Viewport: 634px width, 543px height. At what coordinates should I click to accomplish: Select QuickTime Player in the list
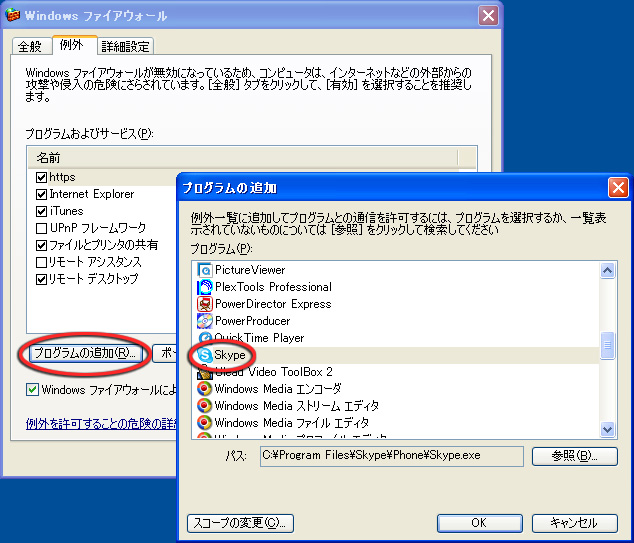click(259, 338)
